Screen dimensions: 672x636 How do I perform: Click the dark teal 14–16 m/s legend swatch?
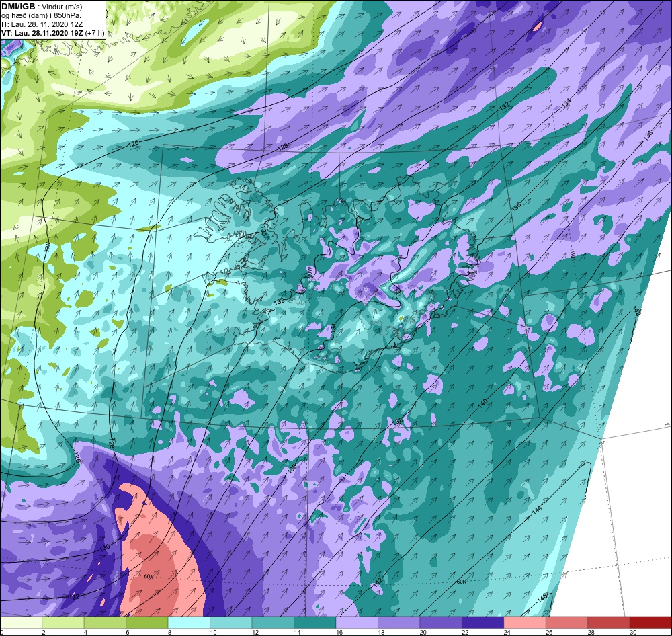[x=315, y=623]
